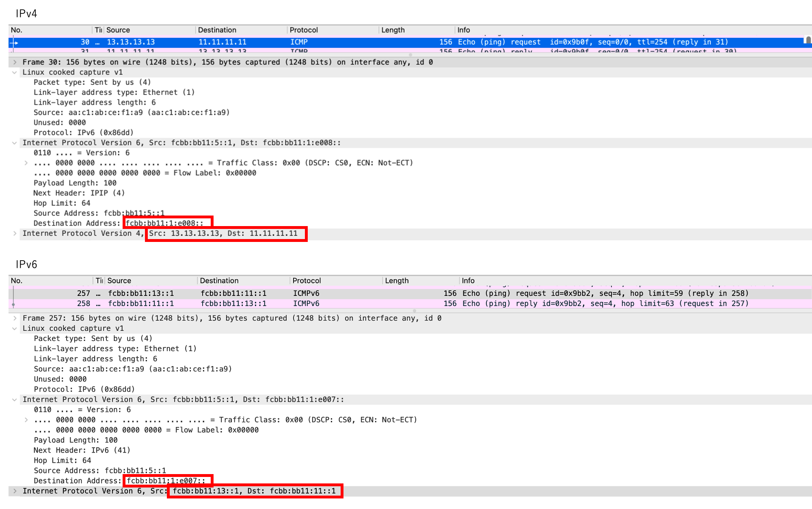Sort IPv4 packet list by Source column
The height and width of the screenshot is (509, 812).
[x=118, y=30]
